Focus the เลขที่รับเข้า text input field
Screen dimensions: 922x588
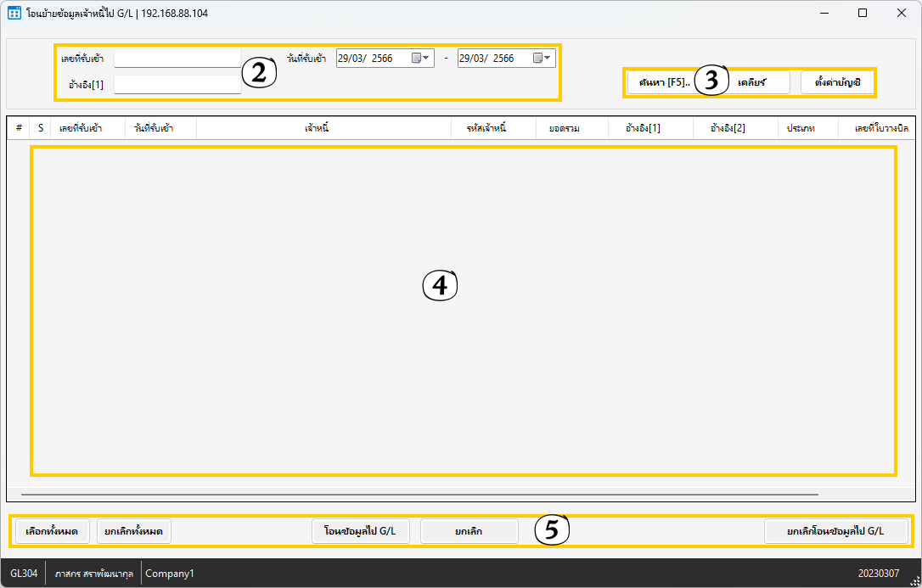click(x=177, y=59)
